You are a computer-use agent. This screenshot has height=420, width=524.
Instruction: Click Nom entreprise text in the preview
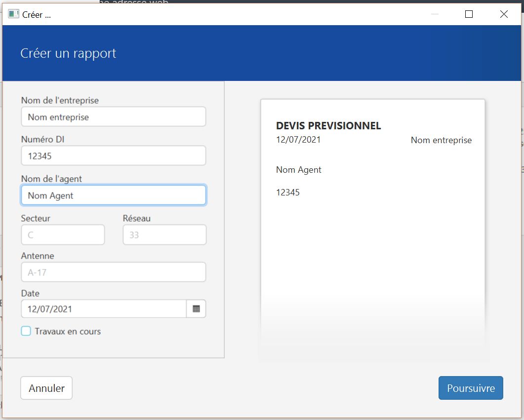(441, 140)
